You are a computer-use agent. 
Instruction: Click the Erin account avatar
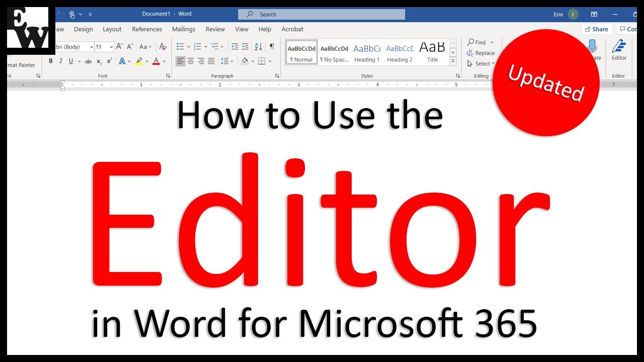click(573, 15)
